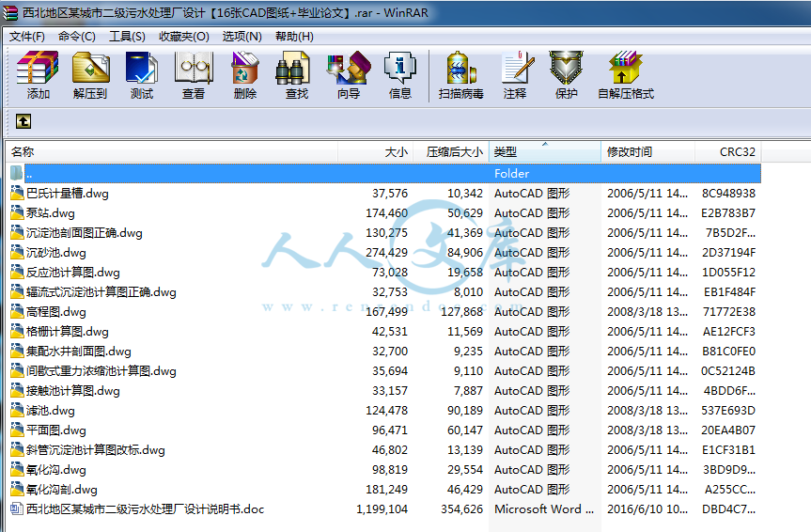Click the parent folder '..' icon
Viewport: 811px width, 532px height.
pyautogui.click(x=17, y=173)
